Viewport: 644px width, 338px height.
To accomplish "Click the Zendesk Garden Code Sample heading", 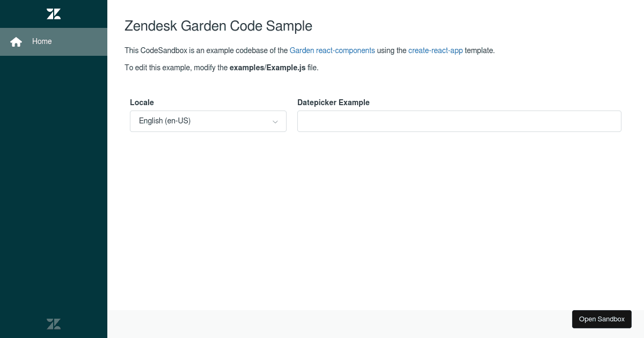I will [x=218, y=26].
